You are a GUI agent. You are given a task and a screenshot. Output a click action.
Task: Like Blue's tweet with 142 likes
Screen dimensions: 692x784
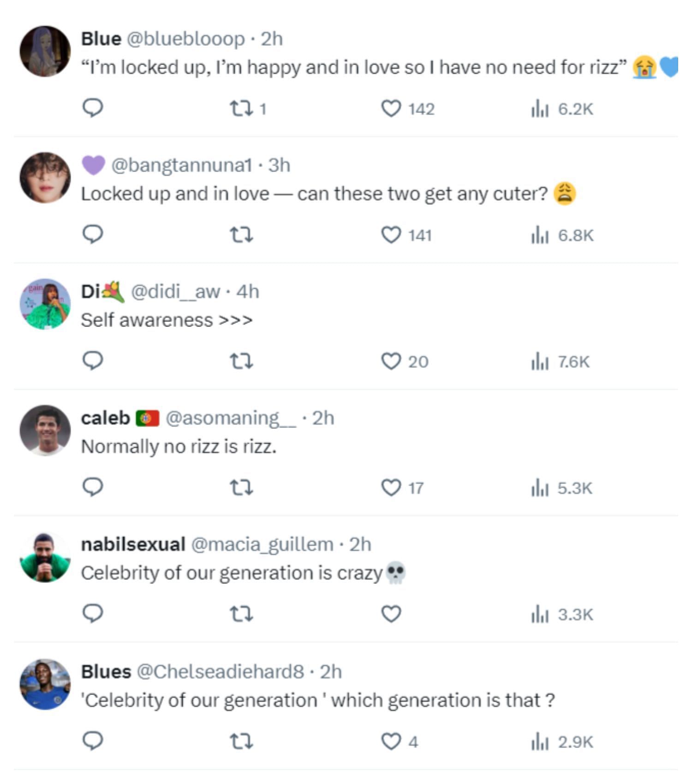pyautogui.click(x=391, y=109)
